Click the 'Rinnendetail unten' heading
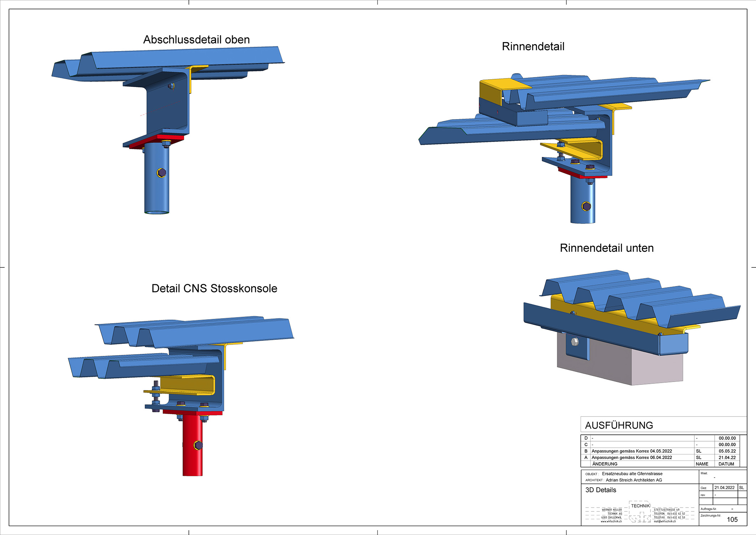Screen dimensions: 756x535 pyautogui.click(x=607, y=248)
